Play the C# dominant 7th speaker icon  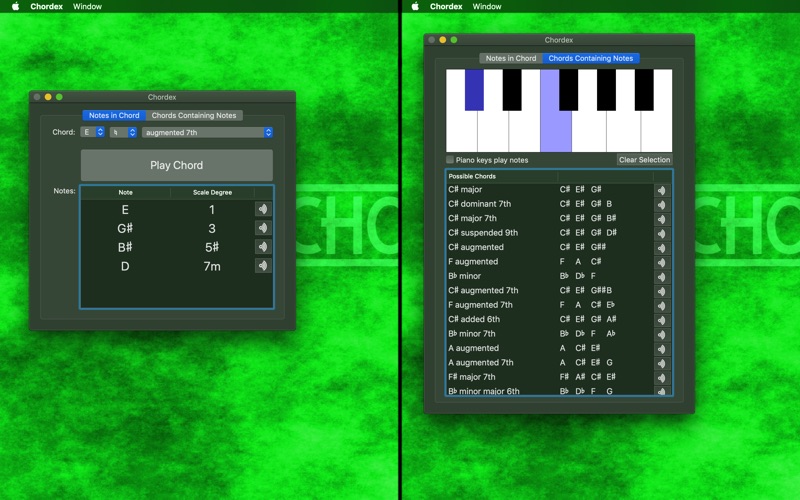click(662, 205)
